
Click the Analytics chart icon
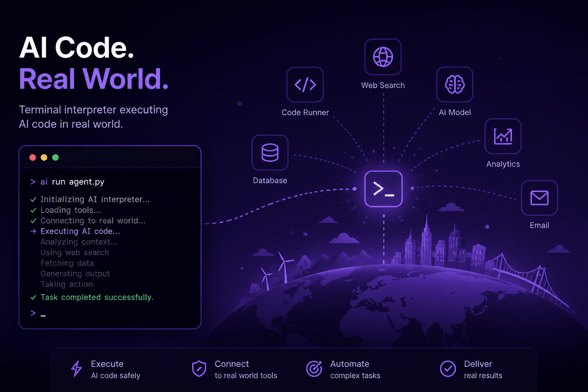503,136
